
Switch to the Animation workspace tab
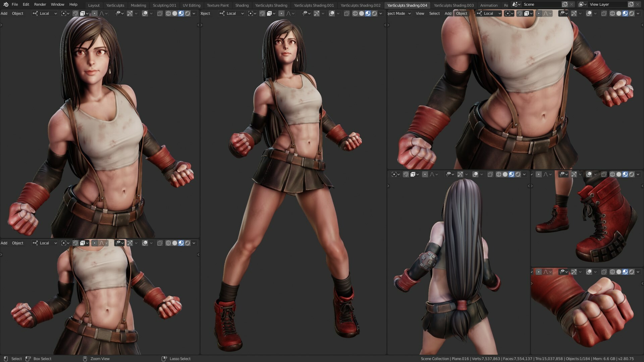(x=489, y=5)
